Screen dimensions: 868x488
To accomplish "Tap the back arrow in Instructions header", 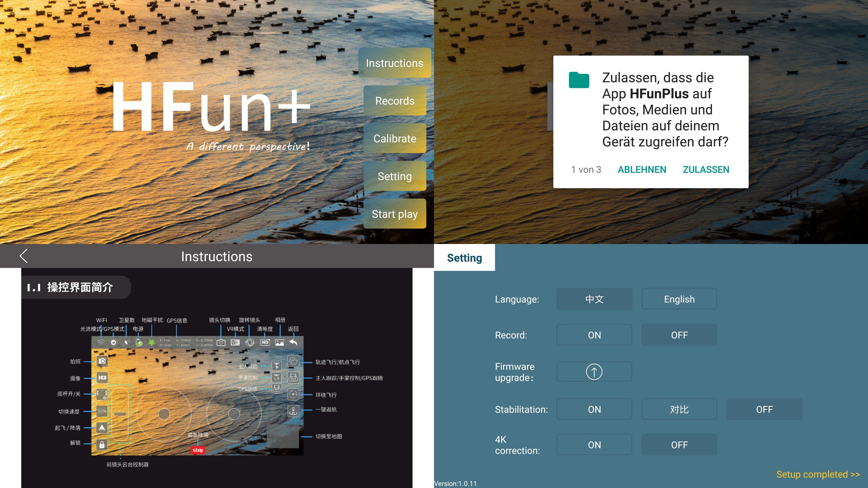I will [x=24, y=256].
